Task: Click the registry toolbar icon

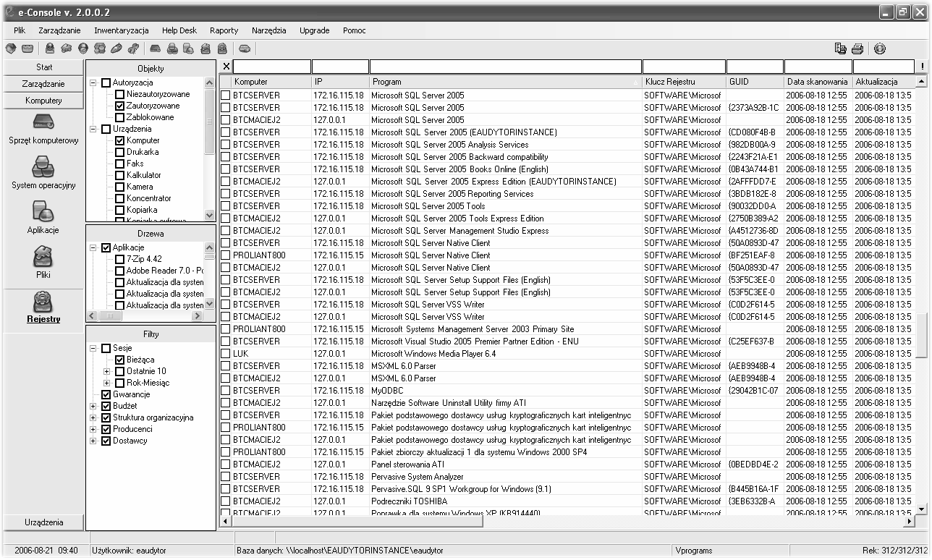Action: pos(222,49)
